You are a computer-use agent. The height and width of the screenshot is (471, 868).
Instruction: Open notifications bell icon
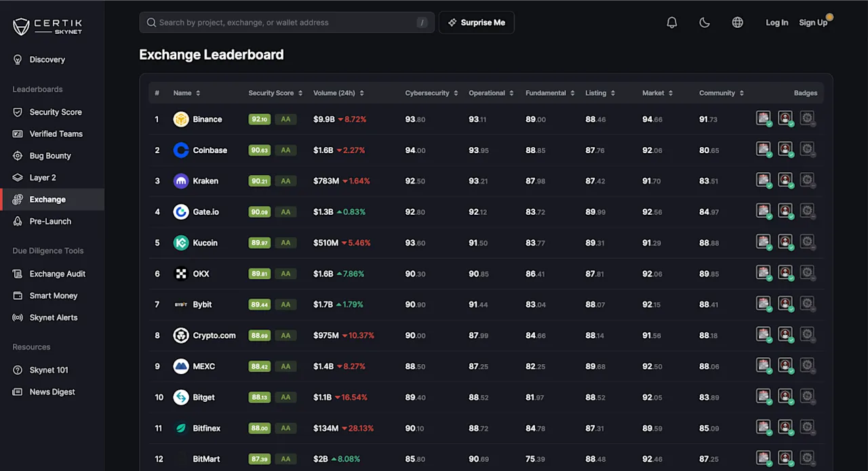[x=672, y=22]
